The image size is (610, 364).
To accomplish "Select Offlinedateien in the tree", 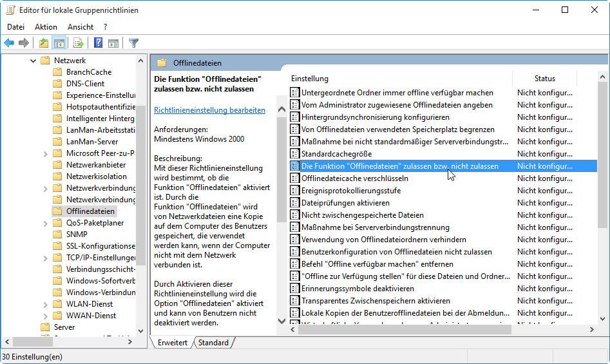I will pos(90,211).
